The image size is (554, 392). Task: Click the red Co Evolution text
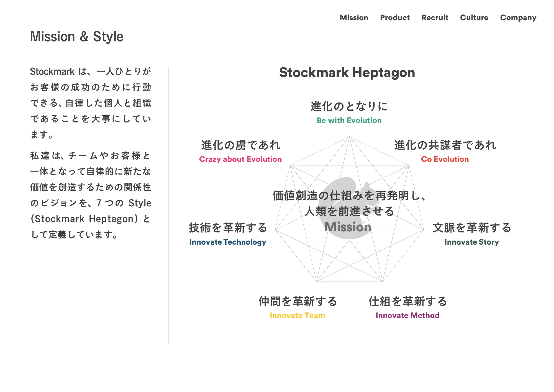coord(445,159)
